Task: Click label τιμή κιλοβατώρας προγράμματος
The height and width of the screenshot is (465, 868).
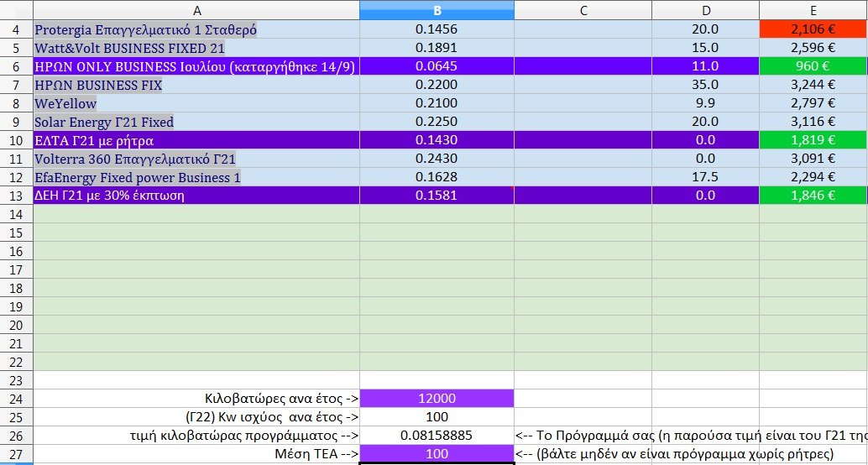Action: click(243, 436)
